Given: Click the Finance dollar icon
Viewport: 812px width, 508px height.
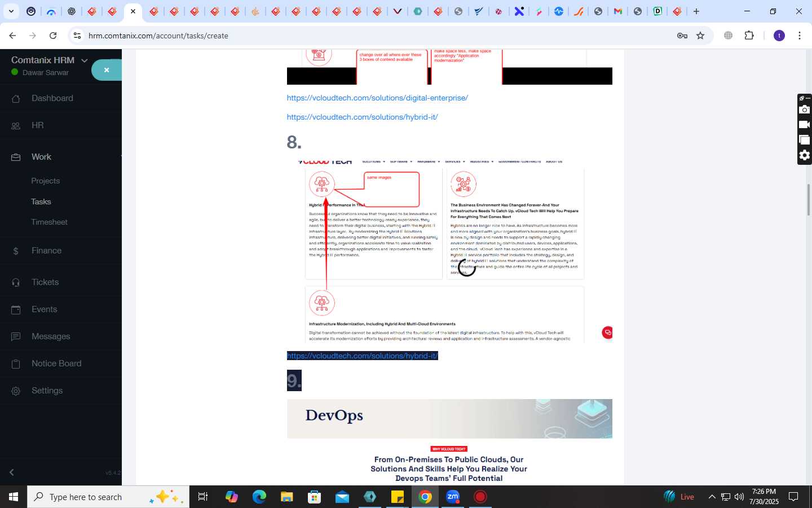Looking at the screenshot, I should point(16,251).
